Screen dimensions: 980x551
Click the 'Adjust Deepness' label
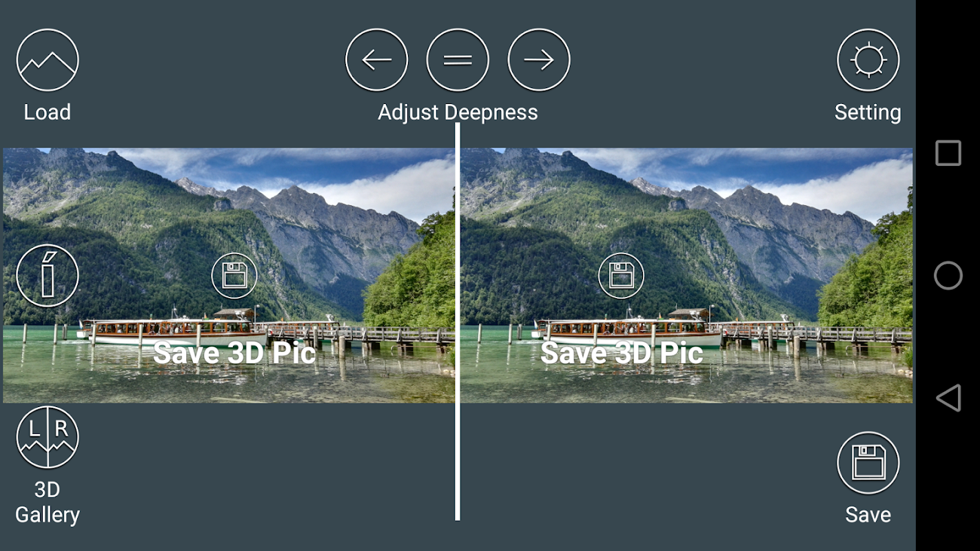(x=458, y=112)
